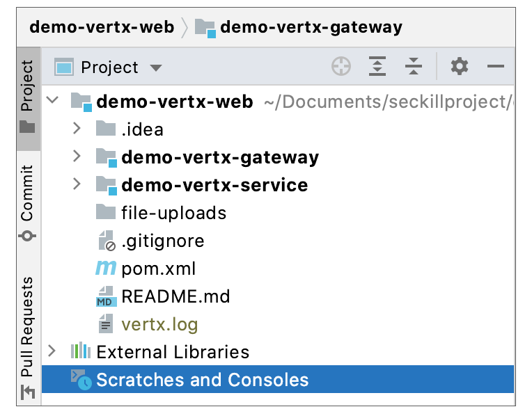
Task: Click the pom.xml Maven icon
Action: click(105, 269)
